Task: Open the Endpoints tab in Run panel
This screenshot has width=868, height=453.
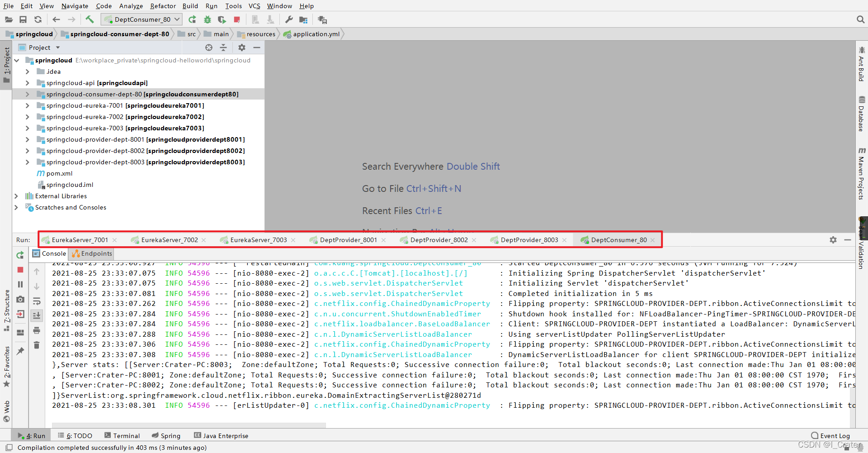Action: (x=92, y=254)
